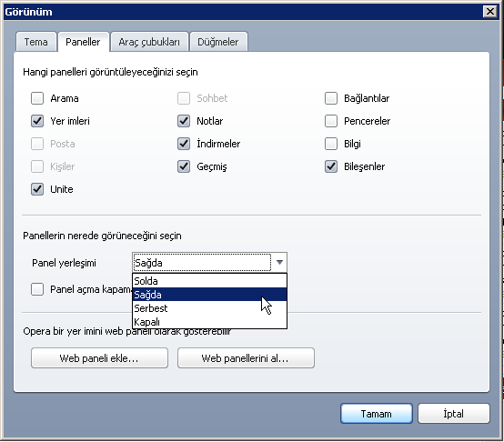
Task: Disable the Notlar panel checkbox
Action: (184, 121)
